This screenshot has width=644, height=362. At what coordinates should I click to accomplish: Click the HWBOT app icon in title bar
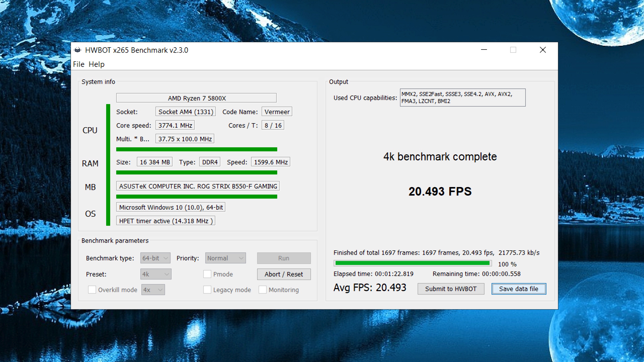pyautogui.click(x=77, y=50)
